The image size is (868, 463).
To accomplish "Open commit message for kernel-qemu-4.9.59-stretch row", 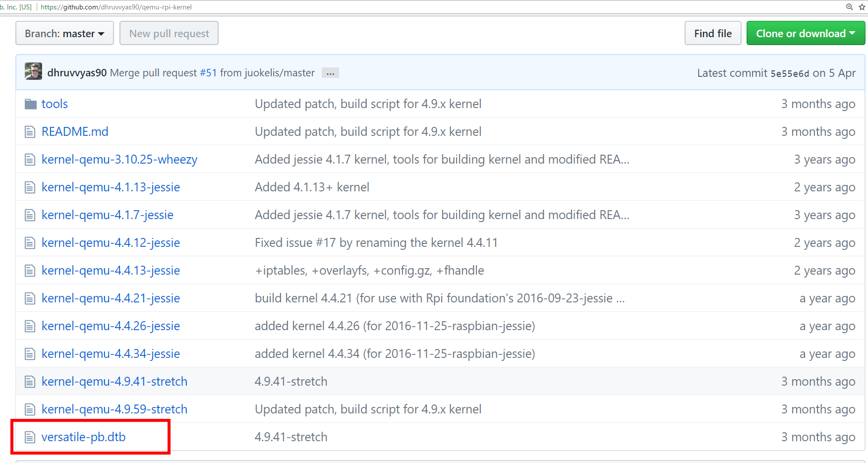I will pyautogui.click(x=368, y=409).
